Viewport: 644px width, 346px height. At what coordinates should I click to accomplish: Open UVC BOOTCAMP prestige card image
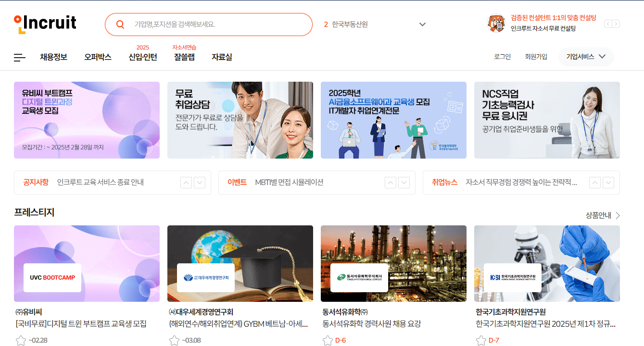tap(87, 264)
